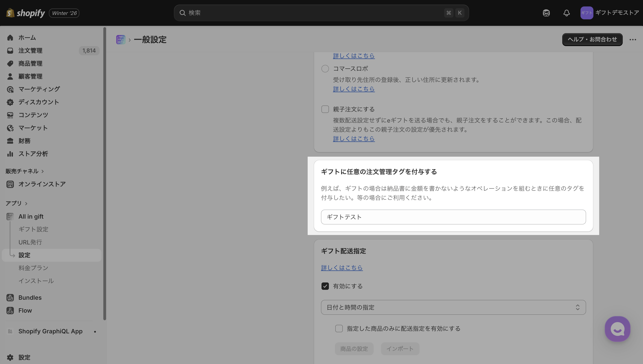Select the コマースロボ radio button

click(325, 68)
